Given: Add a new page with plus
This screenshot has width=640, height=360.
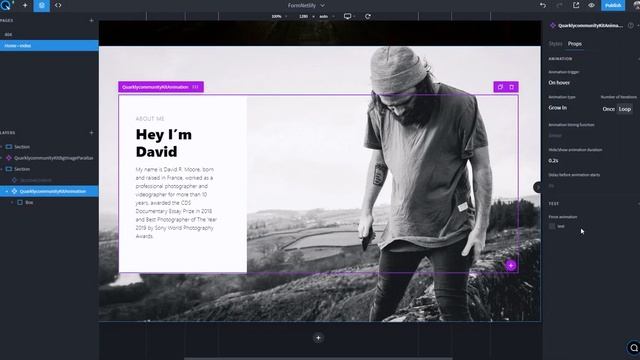Looking at the screenshot, I should [91, 20].
